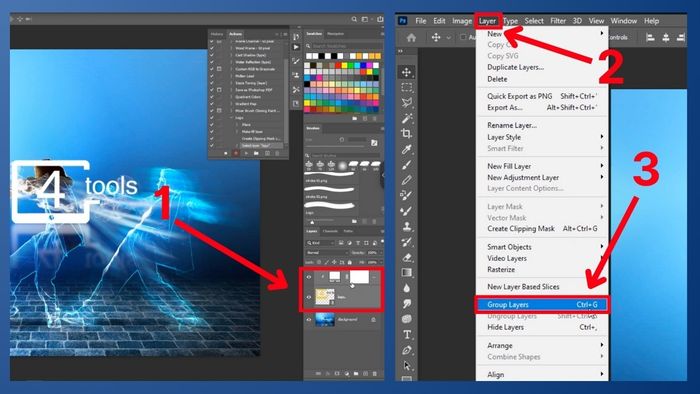The height and width of the screenshot is (394, 700).
Task: Click stop button in Actions panel
Action: (x=225, y=153)
